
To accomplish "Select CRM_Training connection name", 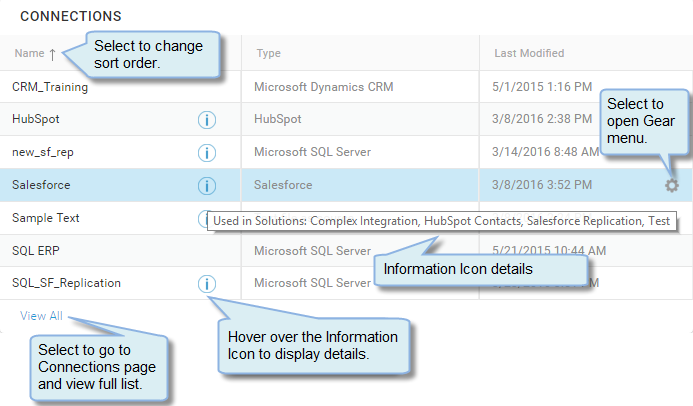I will (x=50, y=87).
